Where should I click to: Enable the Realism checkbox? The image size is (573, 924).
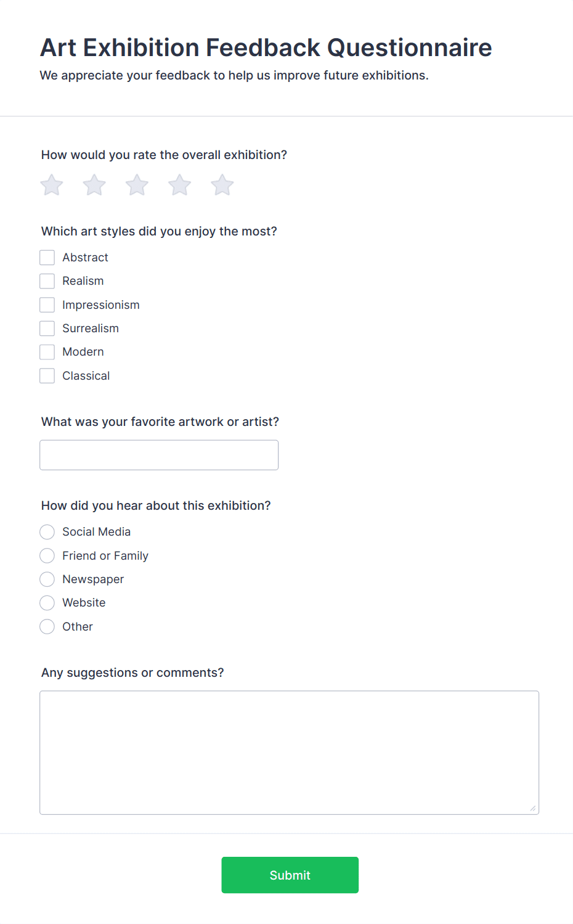(47, 280)
